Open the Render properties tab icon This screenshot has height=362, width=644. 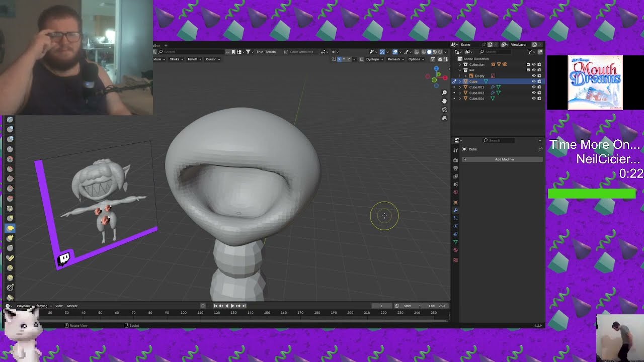456,160
